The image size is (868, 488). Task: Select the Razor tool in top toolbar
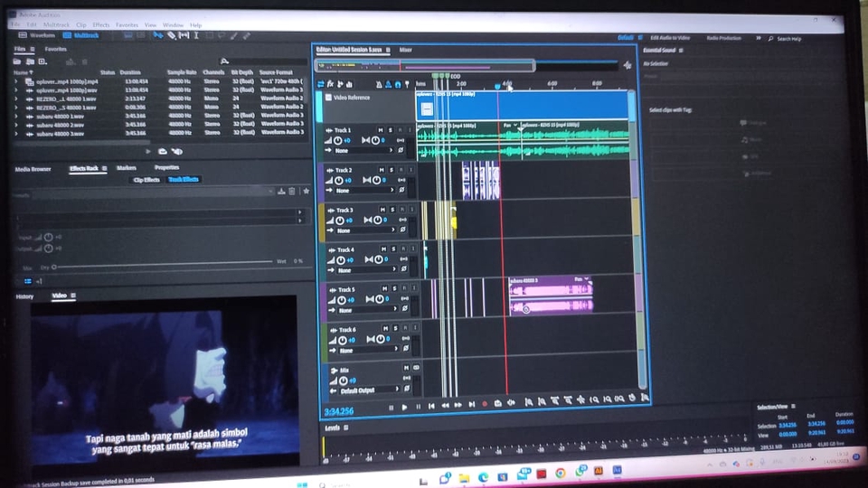tap(171, 35)
